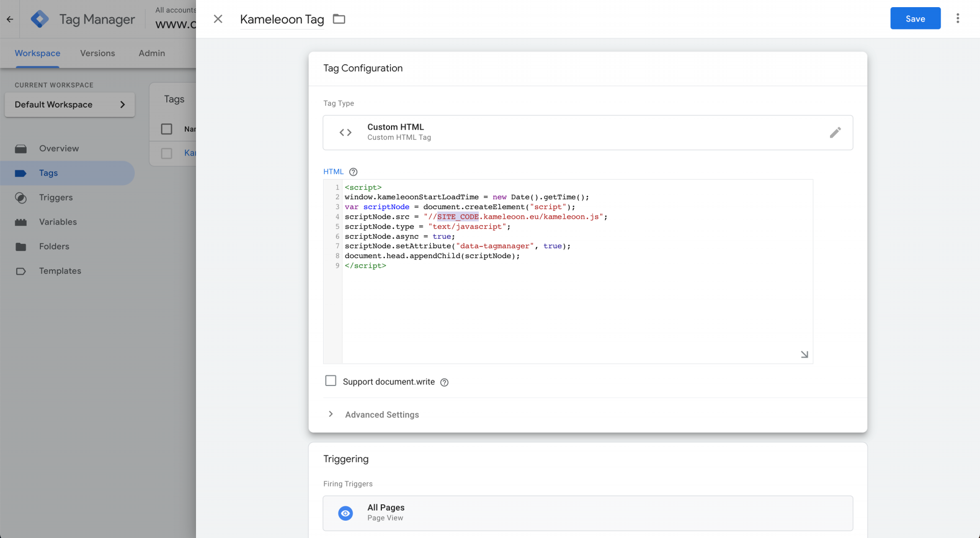Image resolution: width=980 pixels, height=538 pixels.
Task: Check the Kameleoon tag row checkbox
Action: pos(166,153)
